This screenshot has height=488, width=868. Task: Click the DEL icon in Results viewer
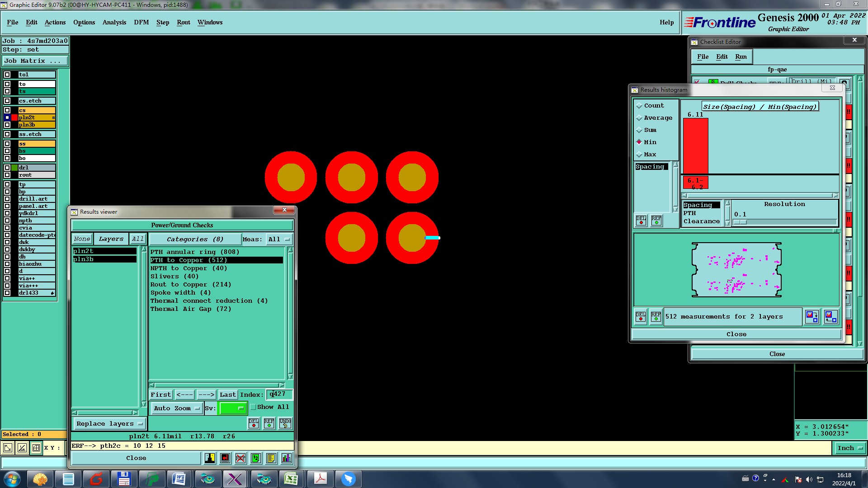tap(254, 423)
